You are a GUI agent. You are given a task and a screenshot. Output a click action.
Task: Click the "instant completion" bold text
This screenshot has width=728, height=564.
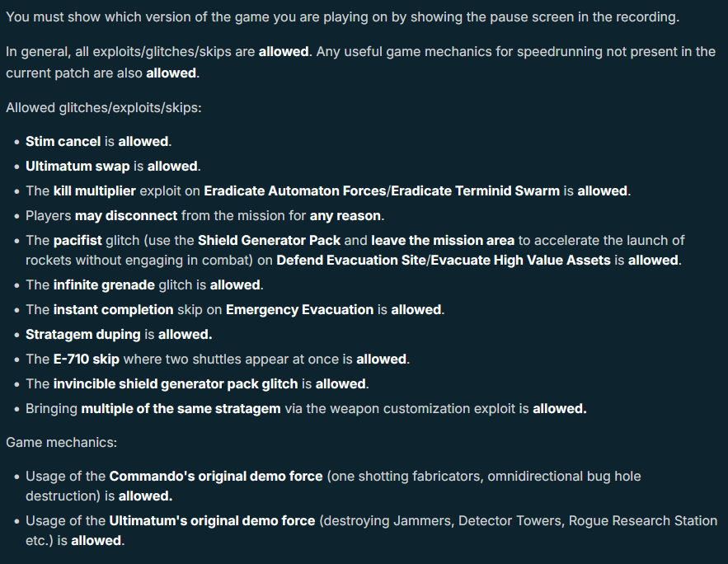point(113,309)
